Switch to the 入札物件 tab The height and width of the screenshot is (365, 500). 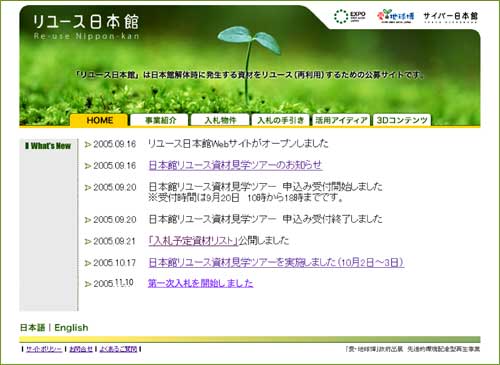coord(220,120)
